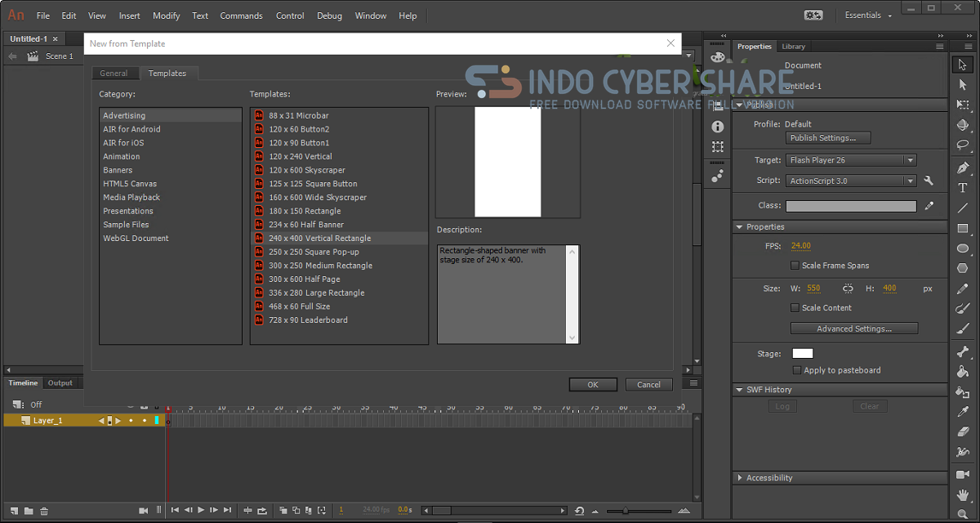Select the Rectangle tool
Screen dimensions: 980x523
(x=963, y=229)
